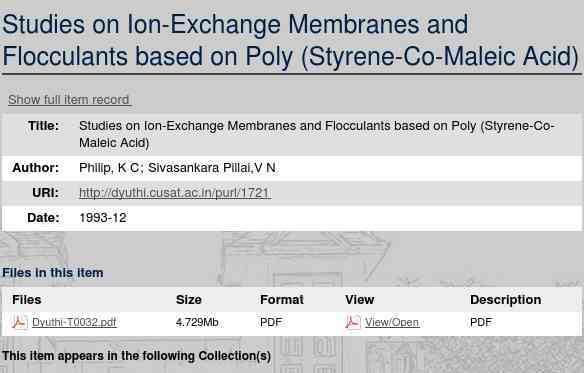The width and height of the screenshot is (584, 373).
Task: Click the Description column header
Action: point(505,300)
